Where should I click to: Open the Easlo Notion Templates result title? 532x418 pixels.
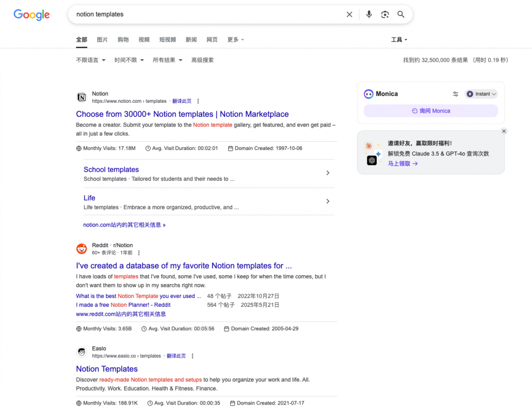point(107,369)
